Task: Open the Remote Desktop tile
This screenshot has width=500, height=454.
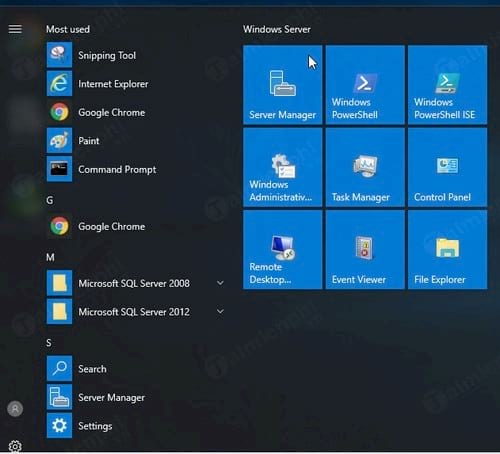Action: pyautogui.click(x=283, y=249)
